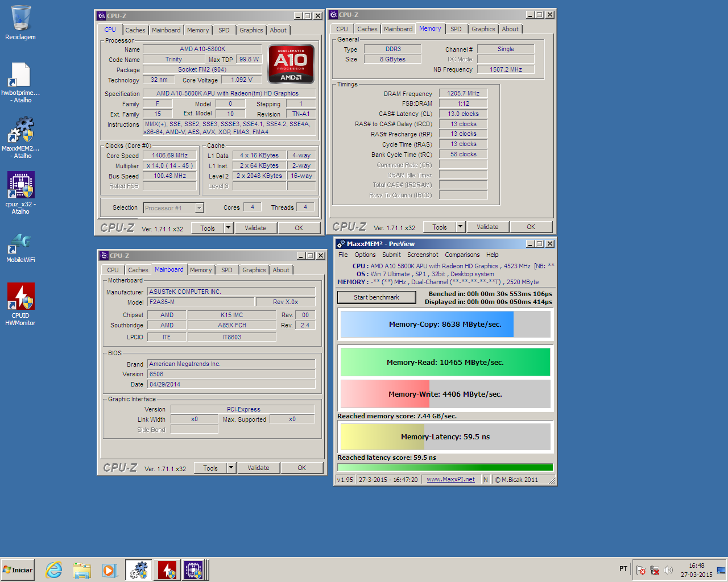Image resolution: width=728 pixels, height=582 pixels.
Task: Open Graphics tab in the CPU-Z Memory window
Action: point(483,29)
